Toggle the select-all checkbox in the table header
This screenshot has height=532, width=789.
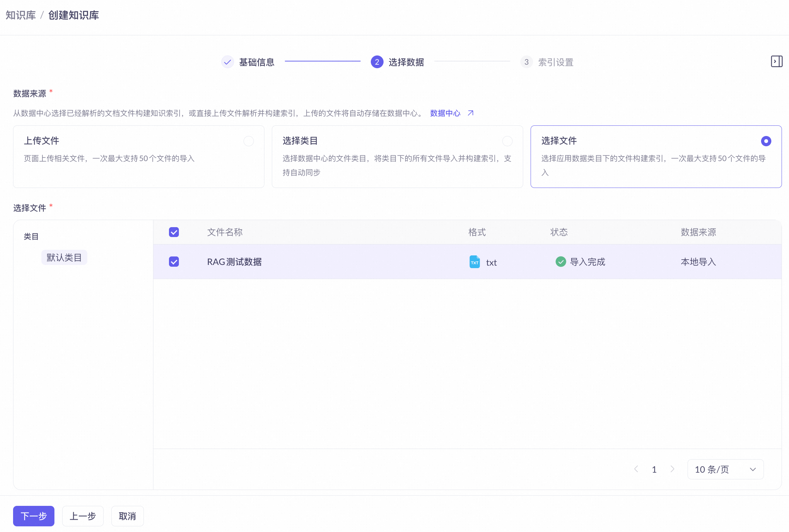pyautogui.click(x=174, y=232)
